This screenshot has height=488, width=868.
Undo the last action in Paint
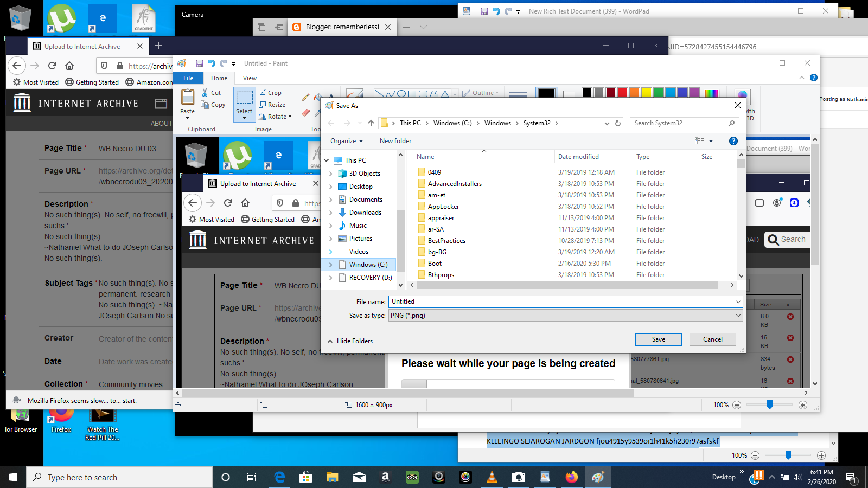click(x=212, y=63)
